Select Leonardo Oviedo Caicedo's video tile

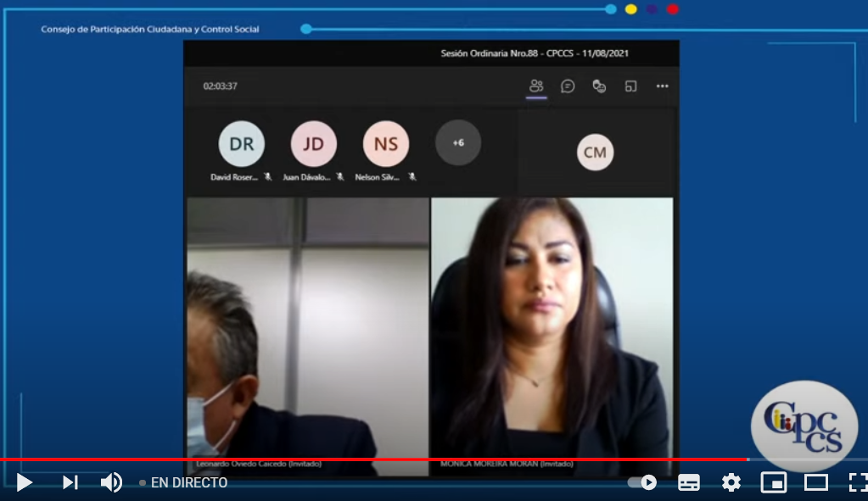(308, 337)
